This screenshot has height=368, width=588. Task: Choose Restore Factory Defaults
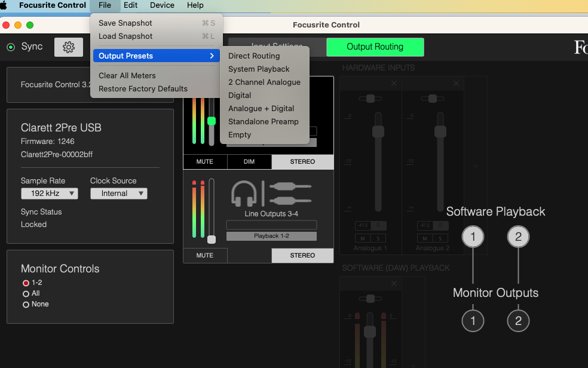pyautogui.click(x=157, y=89)
